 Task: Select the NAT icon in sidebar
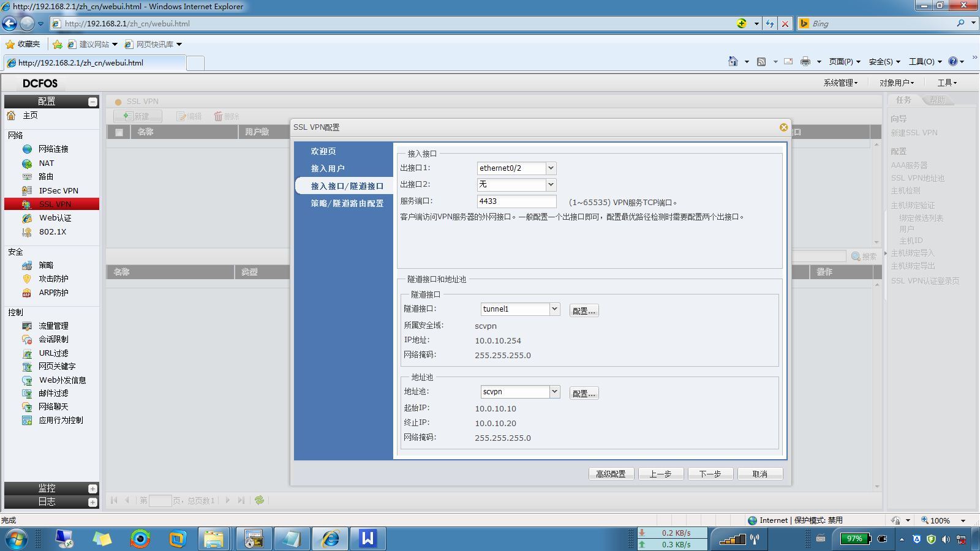click(27, 163)
